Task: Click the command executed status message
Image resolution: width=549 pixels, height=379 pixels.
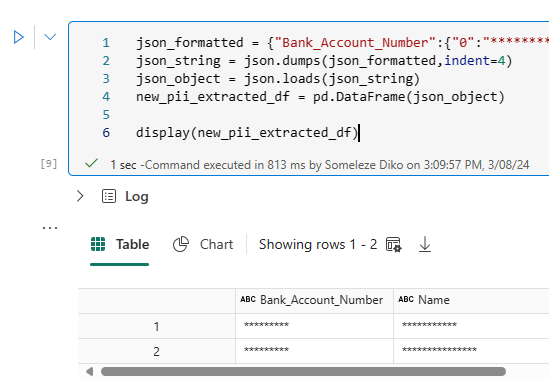Action: [x=320, y=165]
